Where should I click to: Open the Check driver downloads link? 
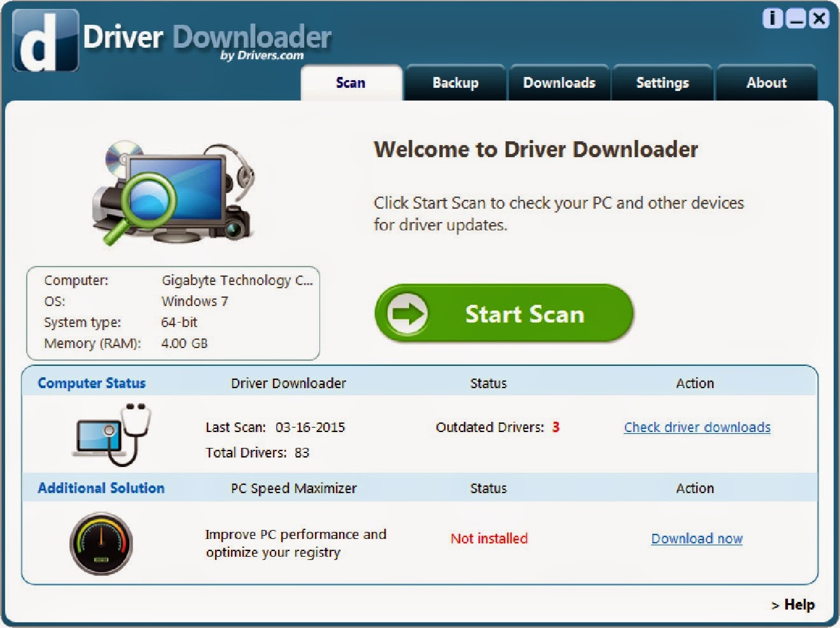pos(696,427)
